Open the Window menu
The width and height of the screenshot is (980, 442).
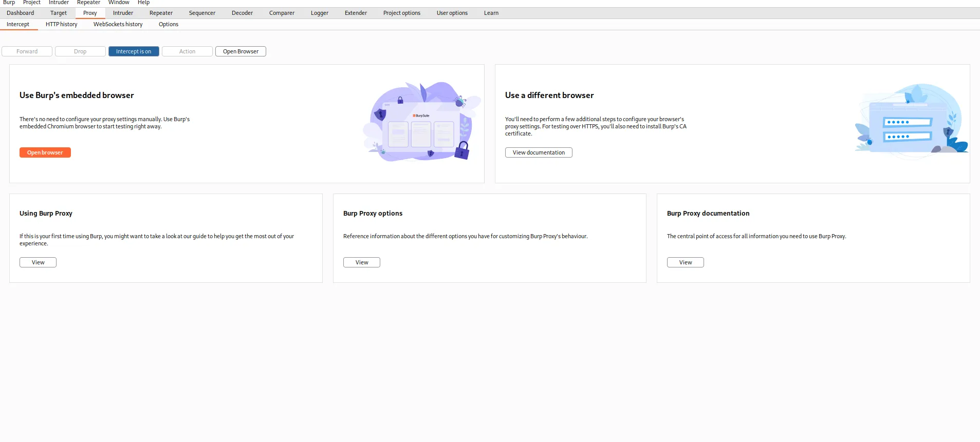click(119, 3)
